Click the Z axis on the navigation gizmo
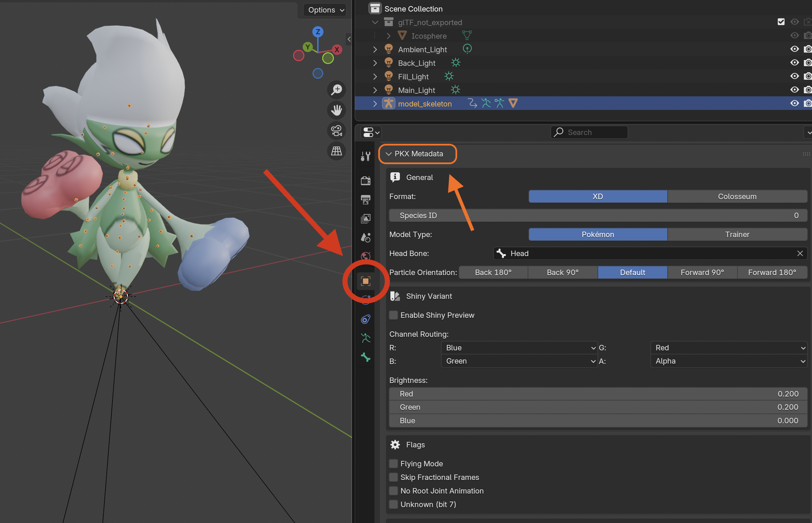 (318, 32)
